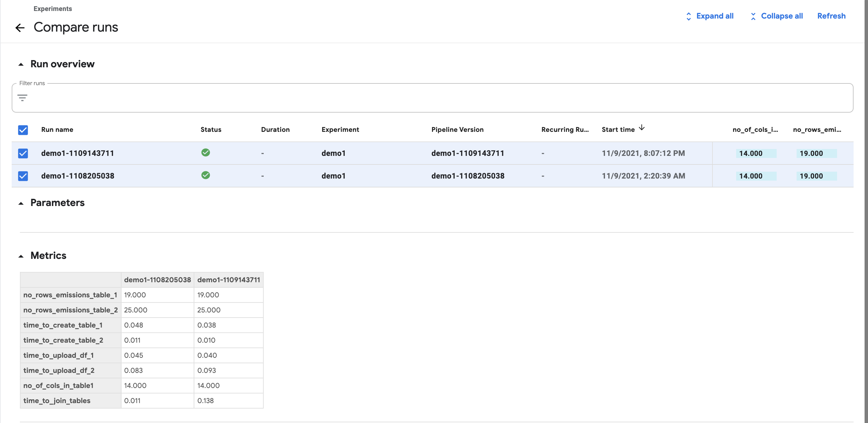The image size is (868, 423).
Task: Select the time_to_create_table_1 metric row label
Action: coord(70,325)
